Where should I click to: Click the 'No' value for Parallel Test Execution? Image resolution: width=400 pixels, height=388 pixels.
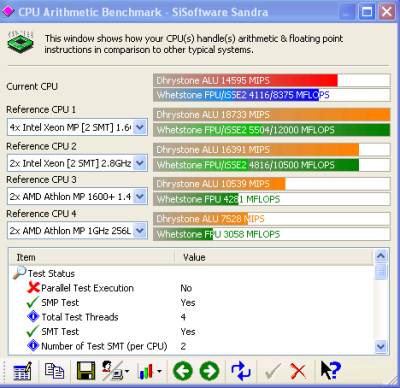[x=186, y=288]
